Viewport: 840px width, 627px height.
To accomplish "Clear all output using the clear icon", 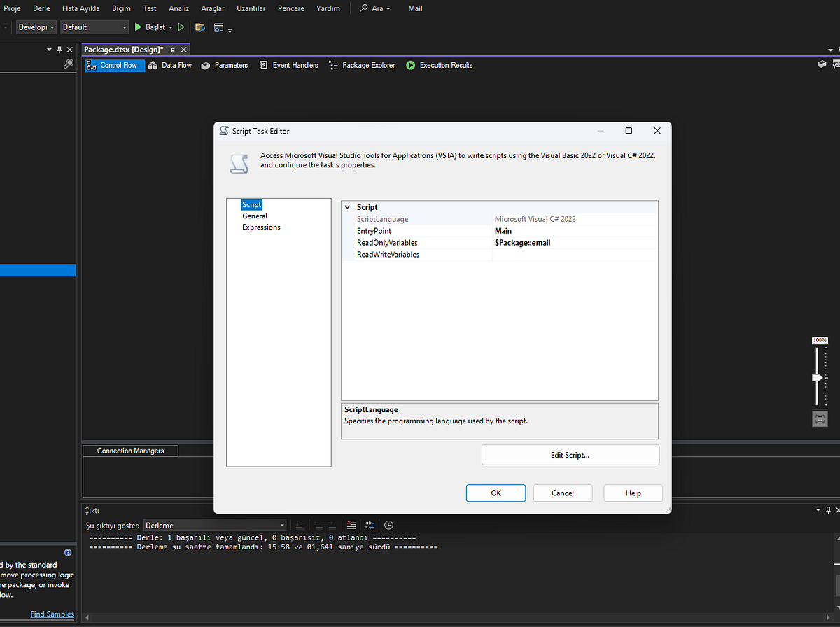I will point(351,525).
